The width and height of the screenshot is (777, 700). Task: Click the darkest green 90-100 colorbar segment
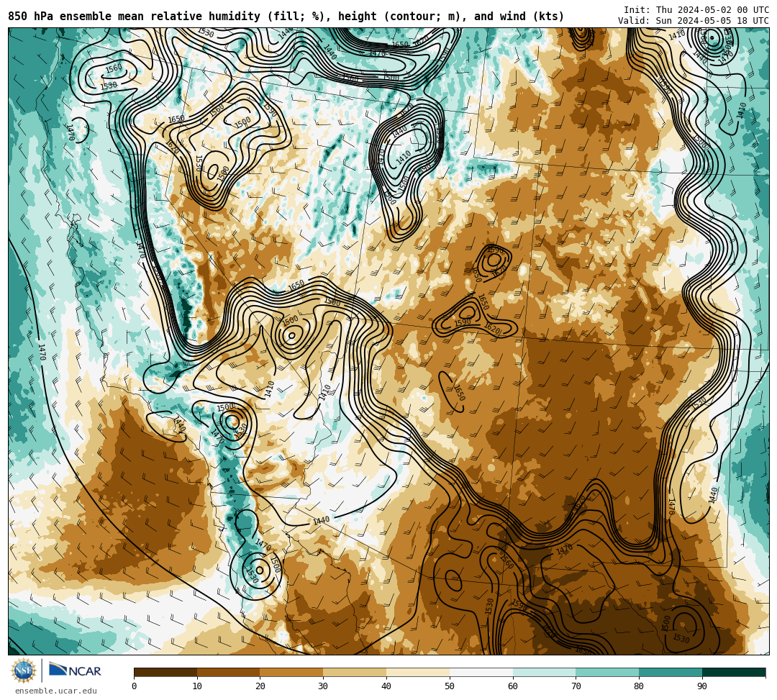tap(734, 672)
